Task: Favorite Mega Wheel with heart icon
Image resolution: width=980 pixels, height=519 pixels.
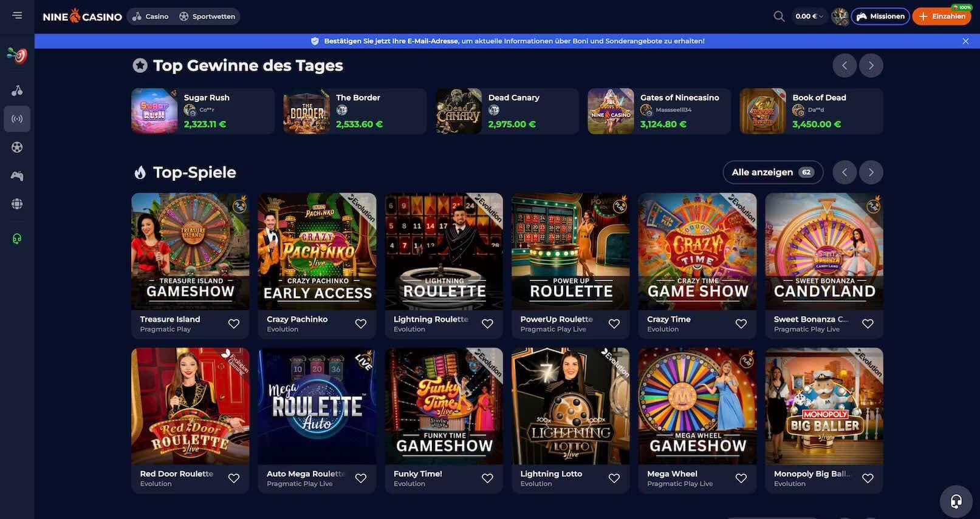Action: tap(741, 478)
